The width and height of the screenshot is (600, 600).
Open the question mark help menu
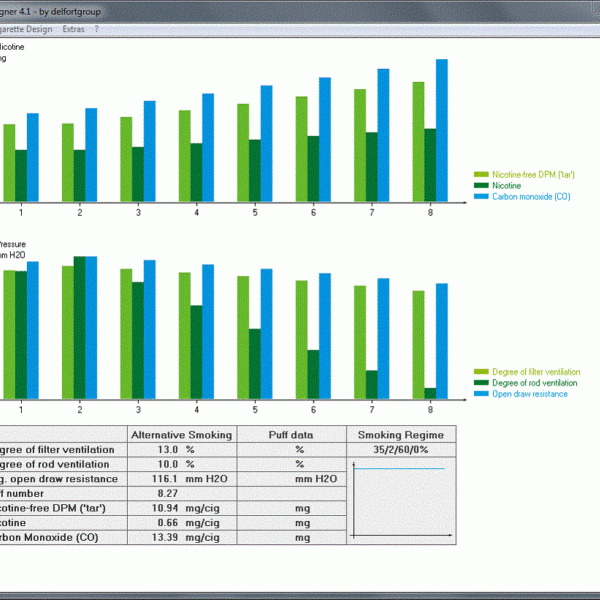point(97,29)
